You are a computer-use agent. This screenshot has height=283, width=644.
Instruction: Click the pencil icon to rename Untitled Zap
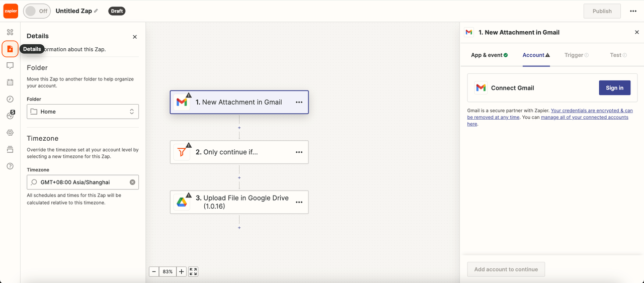coord(96,11)
